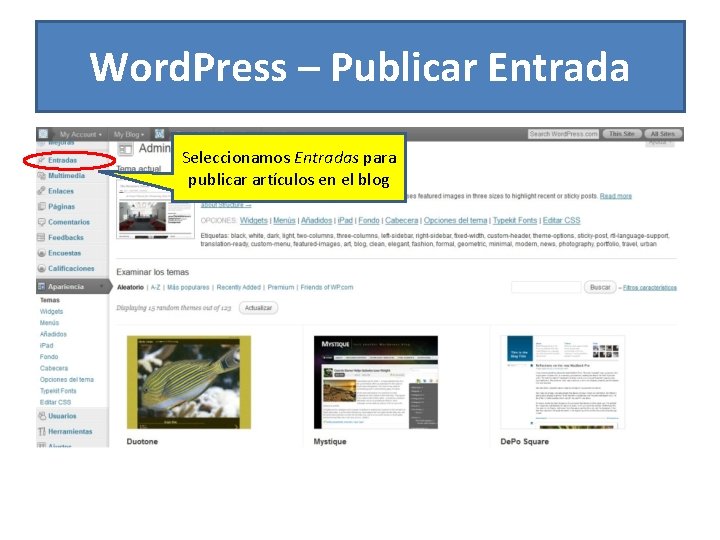Viewport: 720px width, 540px height.
Task: Select the Recently Added theme filter
Action: pos(239,287)
